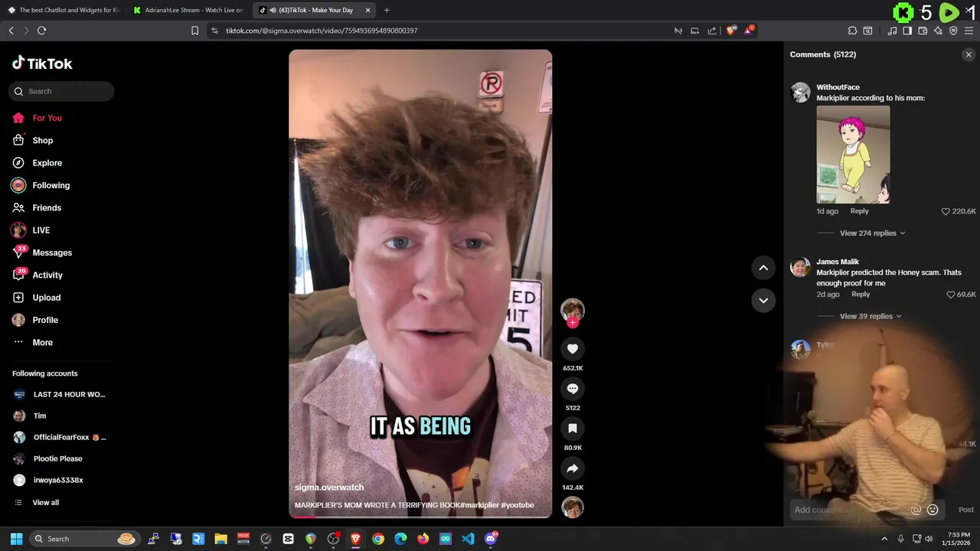980x551 pixels.
Task: Expand the More menu in sidebar
Action: [42, 342]
